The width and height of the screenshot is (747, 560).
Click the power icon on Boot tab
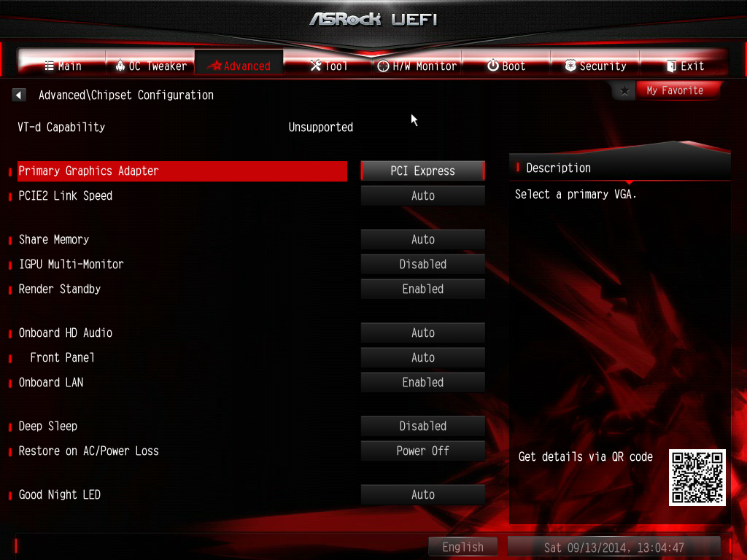pos(493,66)
